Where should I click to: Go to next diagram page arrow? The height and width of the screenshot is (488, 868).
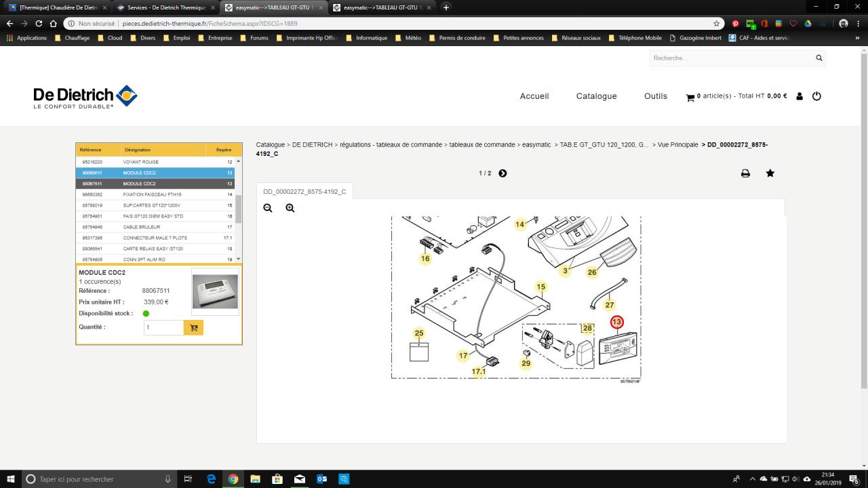click(x=502, y=174)
